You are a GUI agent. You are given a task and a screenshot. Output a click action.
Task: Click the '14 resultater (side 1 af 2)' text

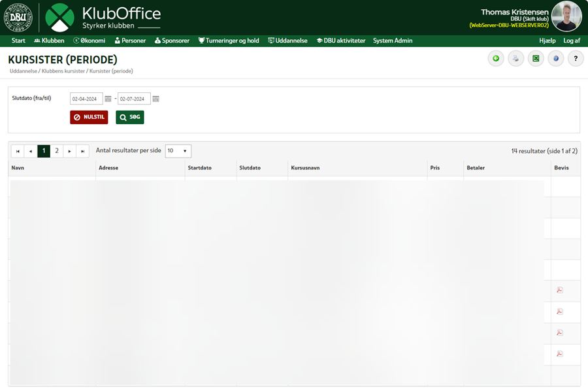(x=544, y=151)
